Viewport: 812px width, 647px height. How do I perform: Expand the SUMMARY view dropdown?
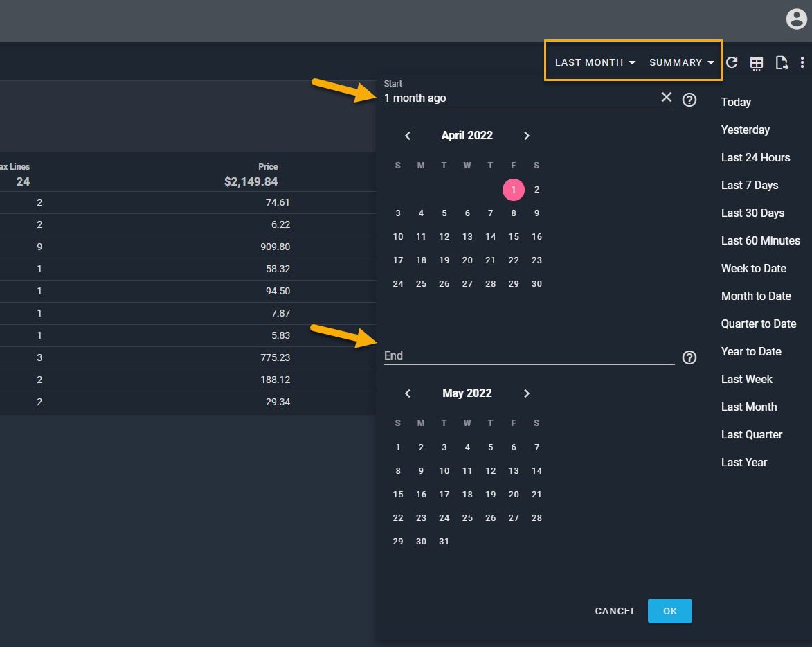click(x=681, y=62)
